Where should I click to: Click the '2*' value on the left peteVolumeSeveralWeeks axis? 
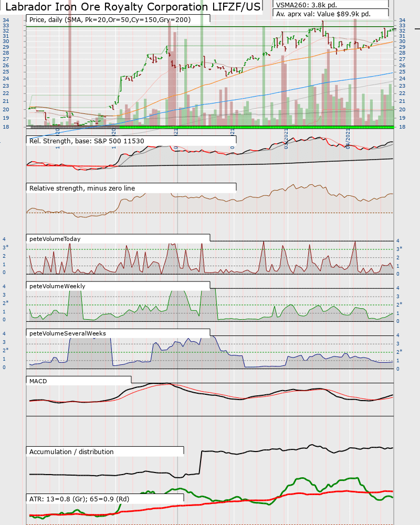pos(5,350)
